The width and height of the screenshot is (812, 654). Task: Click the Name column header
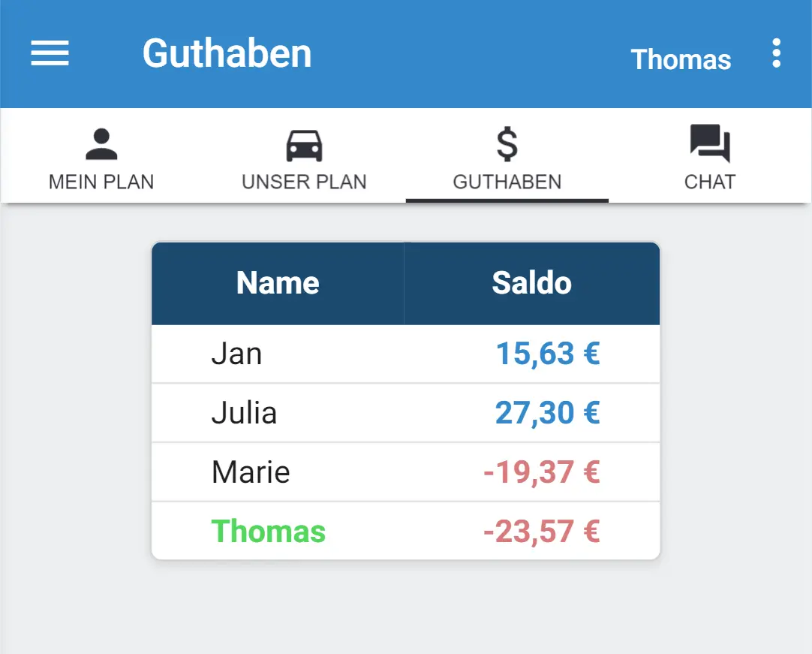[x=278, y=283]
